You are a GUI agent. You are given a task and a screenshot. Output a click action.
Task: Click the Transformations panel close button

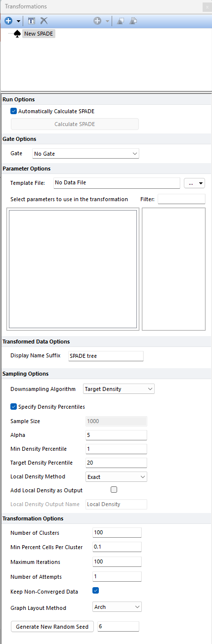(206, 6)
